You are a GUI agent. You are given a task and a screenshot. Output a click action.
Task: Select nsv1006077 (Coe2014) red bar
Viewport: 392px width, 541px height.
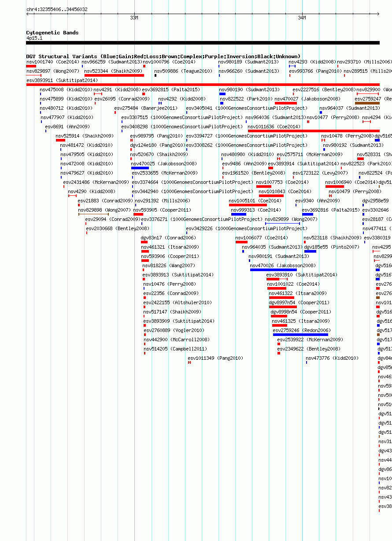coord(241,242)
